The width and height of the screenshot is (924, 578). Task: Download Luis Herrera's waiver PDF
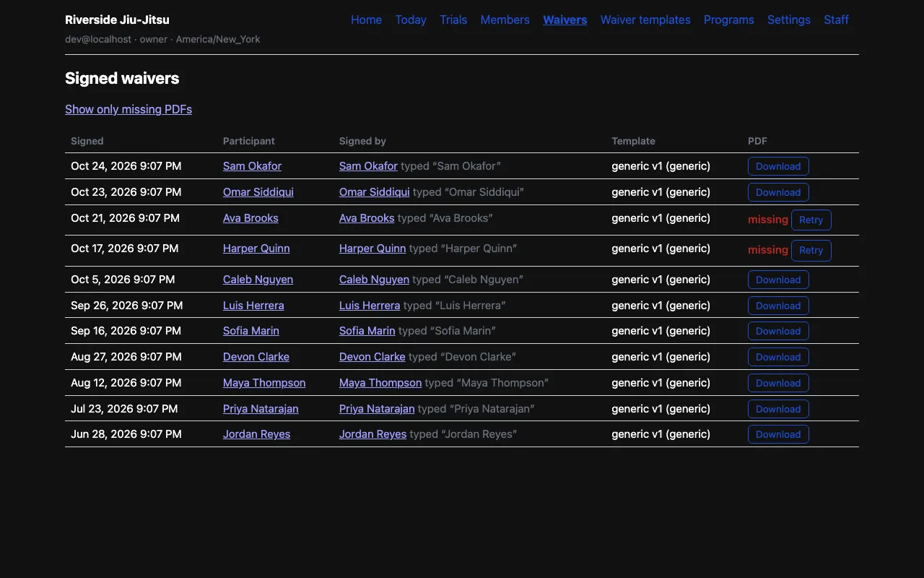[778, 306]
